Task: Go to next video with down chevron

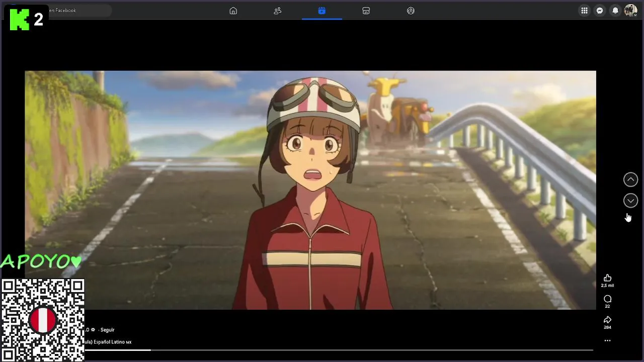Action: point(630,201)
